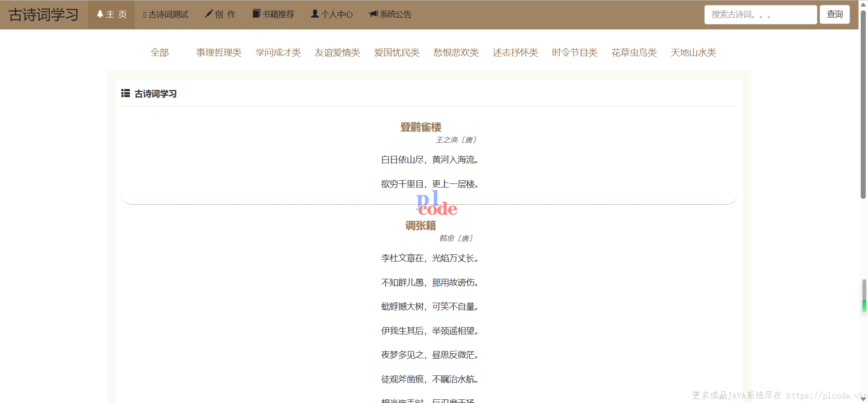Click the verse 徒观斧凿痕，不瞩治水航。
Screen dimensions: 868x403
coord(429,379)
